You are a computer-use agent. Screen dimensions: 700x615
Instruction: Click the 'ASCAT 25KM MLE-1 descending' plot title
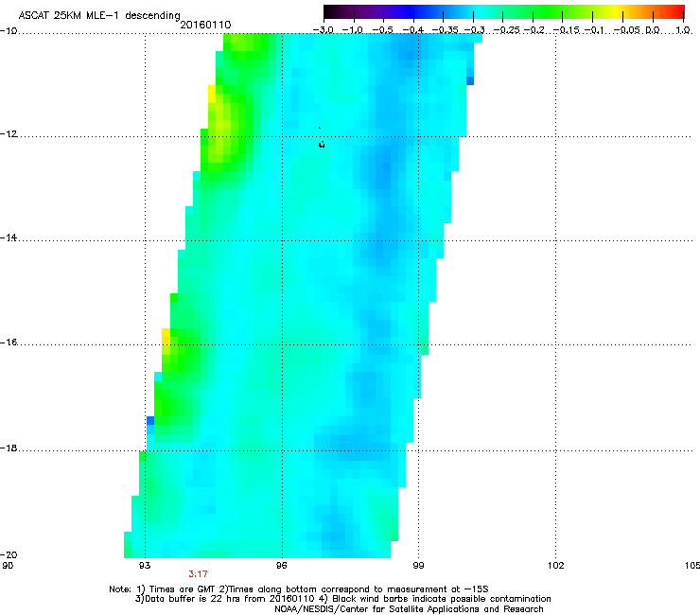pyautogui.click(x=99, y=16)
